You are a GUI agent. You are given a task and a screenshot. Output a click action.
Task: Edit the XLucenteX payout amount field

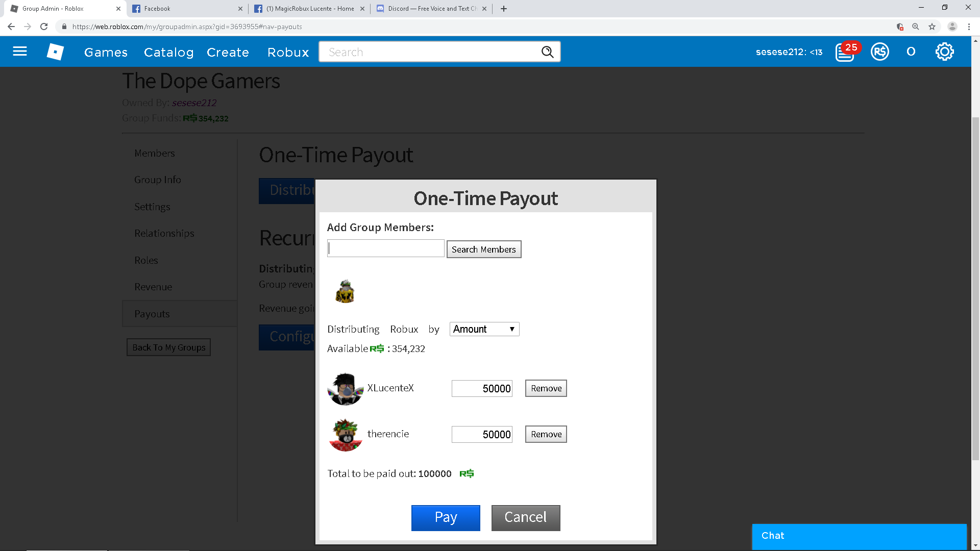coord(482,389)
